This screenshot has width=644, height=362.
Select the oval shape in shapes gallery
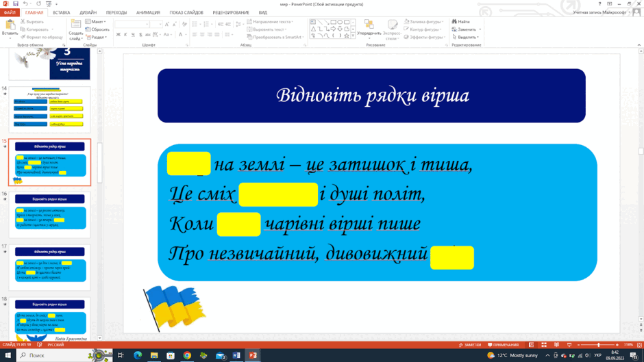pyautogui.click(x=340, y=22)
